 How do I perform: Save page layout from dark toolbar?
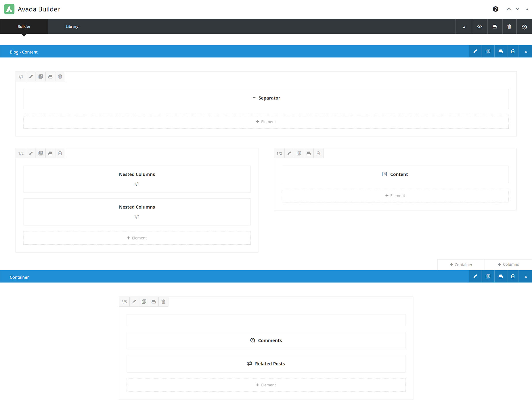coord(495,27)
